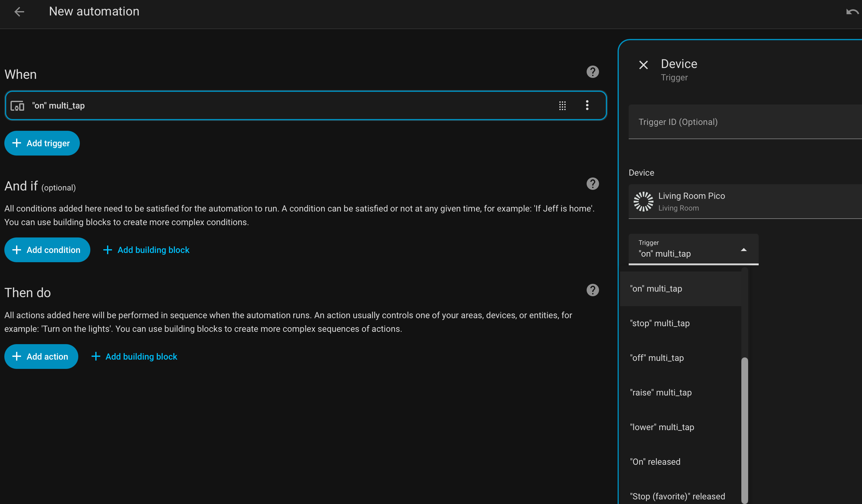Click the Add condition button
This screenshot has width=862, height=504.
[47, 250]
